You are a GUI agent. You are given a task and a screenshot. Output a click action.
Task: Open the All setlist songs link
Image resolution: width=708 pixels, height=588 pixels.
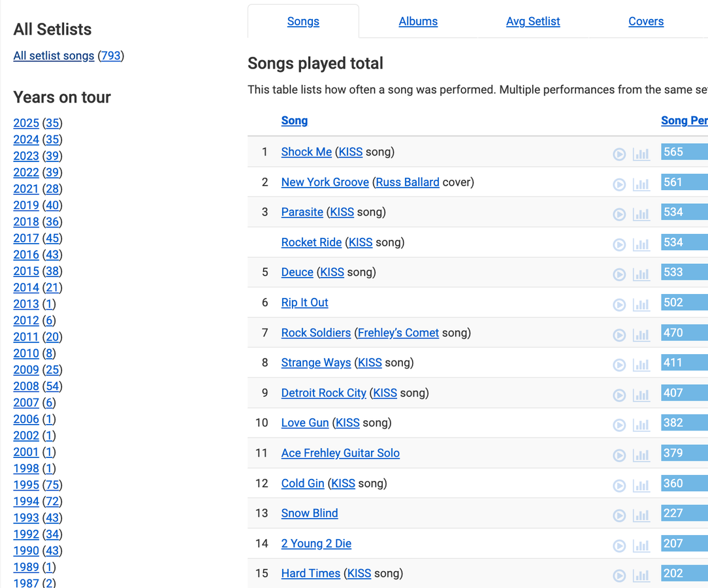pyautogui.click(x=54, y=56)
